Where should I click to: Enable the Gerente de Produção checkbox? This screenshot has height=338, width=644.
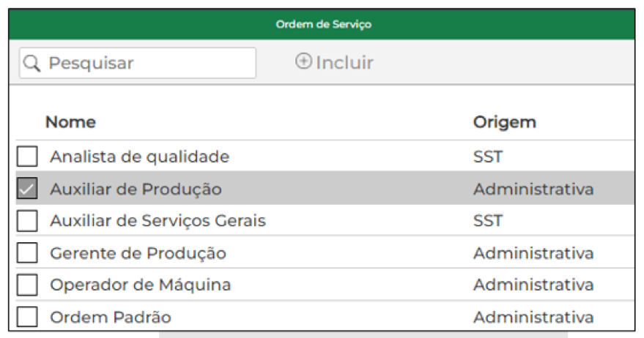click(x=27, y=252)
